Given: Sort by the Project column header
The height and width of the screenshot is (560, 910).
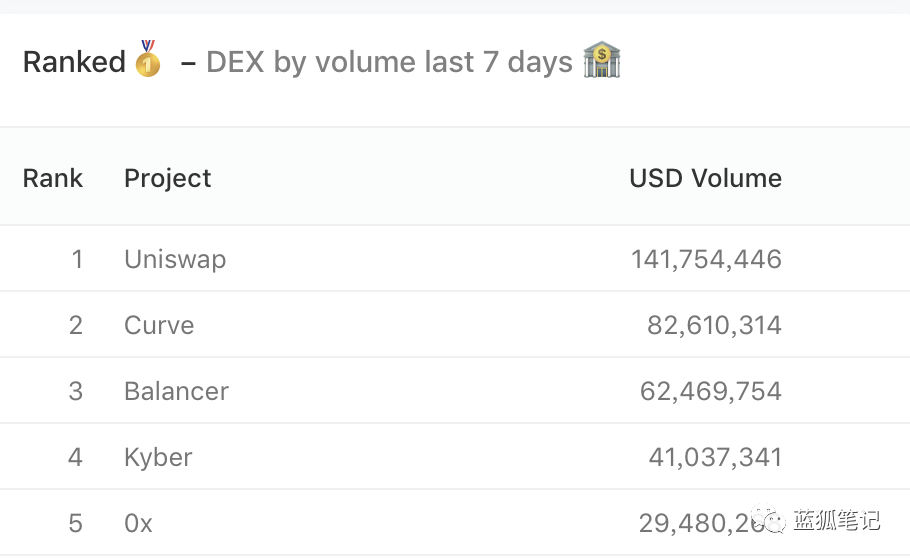Looking at the screenshot, I should tap(168, 178).
